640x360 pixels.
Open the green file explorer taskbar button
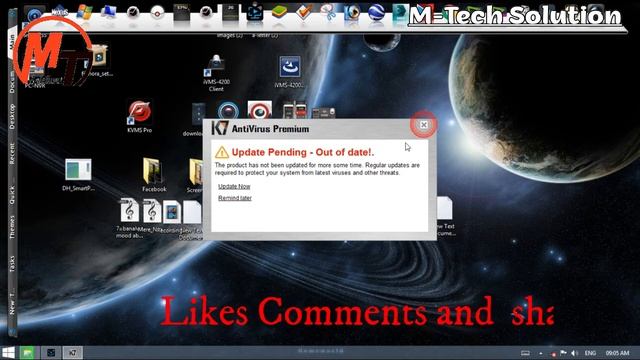[27, 353]
